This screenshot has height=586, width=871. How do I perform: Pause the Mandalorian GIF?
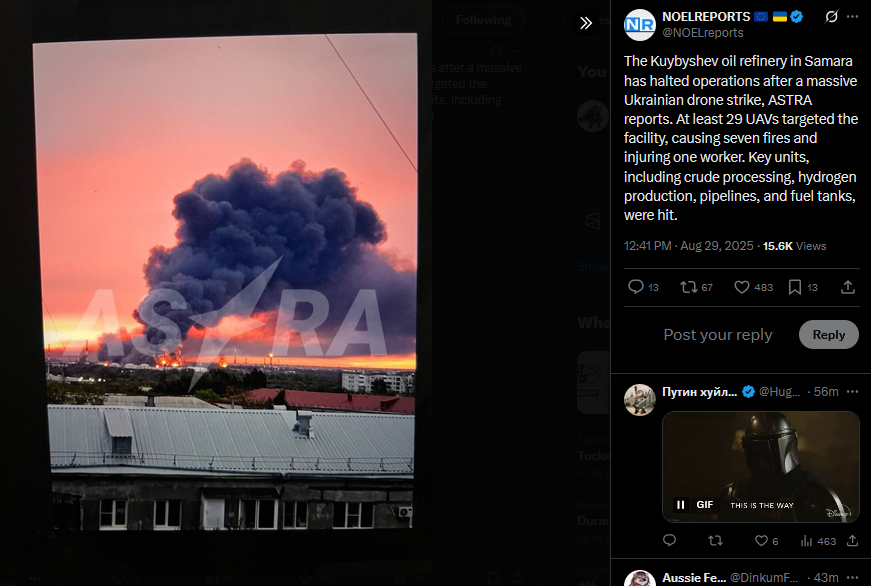coord(680,504)
